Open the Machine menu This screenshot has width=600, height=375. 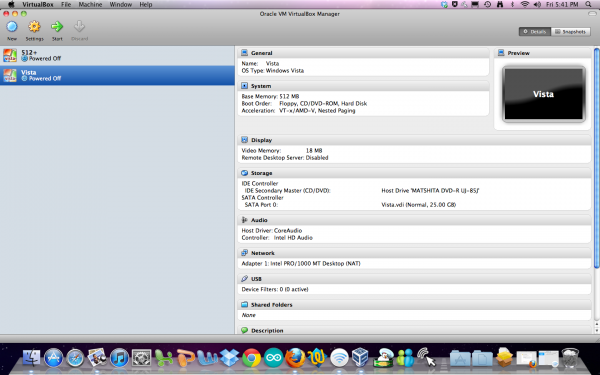click(90, 5)
